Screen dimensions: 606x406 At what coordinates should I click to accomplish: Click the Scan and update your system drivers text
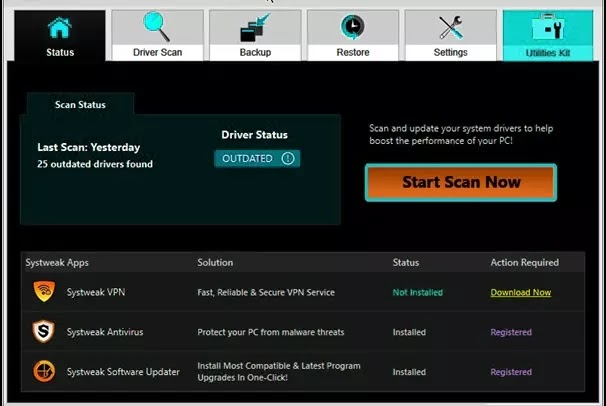pyautogui.click(x=461, y=134)
